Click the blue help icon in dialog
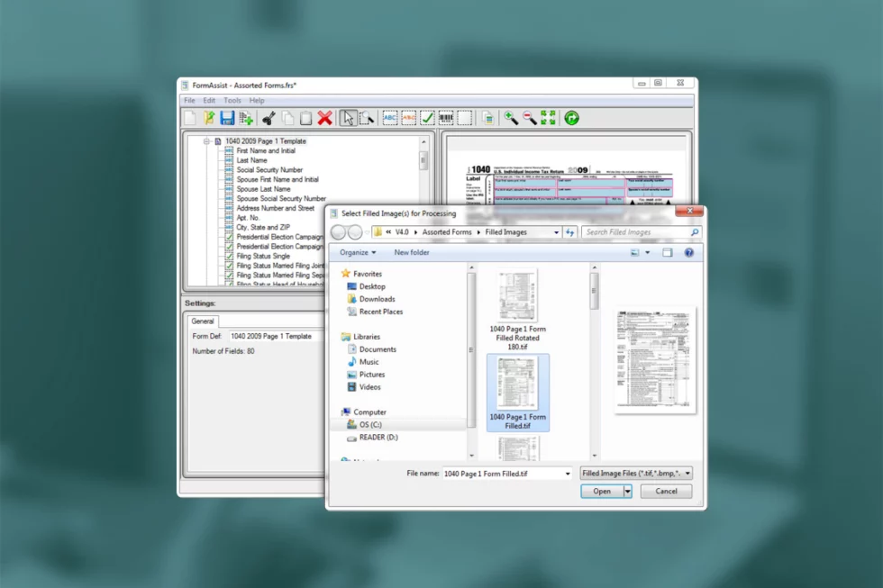883x588 pixels. coord(689,253)
